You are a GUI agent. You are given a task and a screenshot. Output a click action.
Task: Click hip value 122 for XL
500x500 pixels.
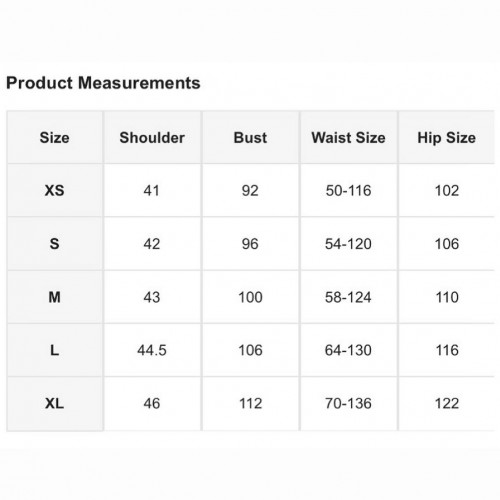[x=447, y=403]
